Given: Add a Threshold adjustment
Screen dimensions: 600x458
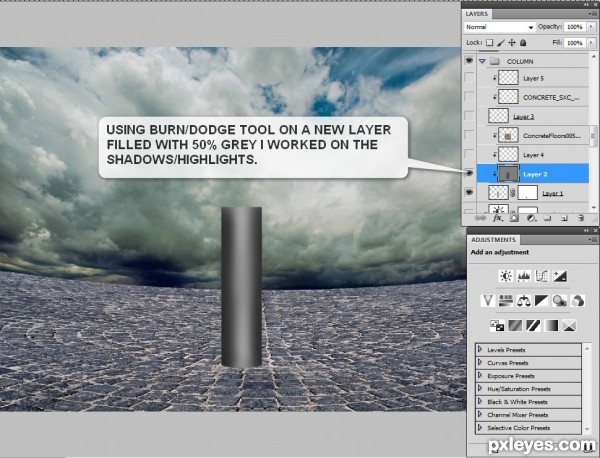Looking at the screenshot, I should click(x=533, y=326).
